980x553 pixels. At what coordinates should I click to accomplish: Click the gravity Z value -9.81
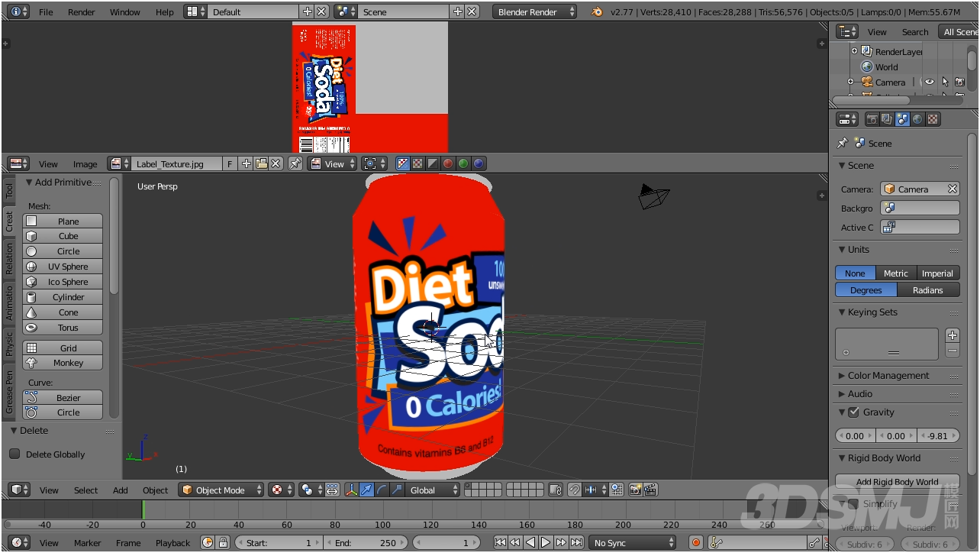[938, 435]
